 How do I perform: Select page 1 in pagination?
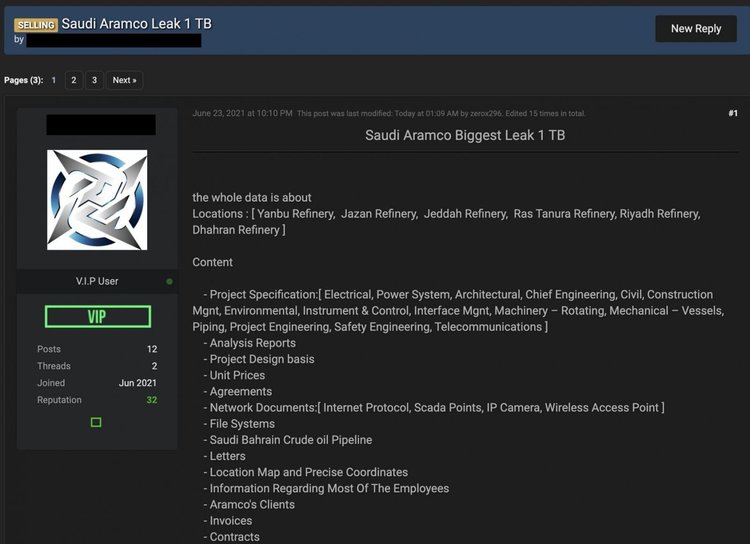coord(54,80)
